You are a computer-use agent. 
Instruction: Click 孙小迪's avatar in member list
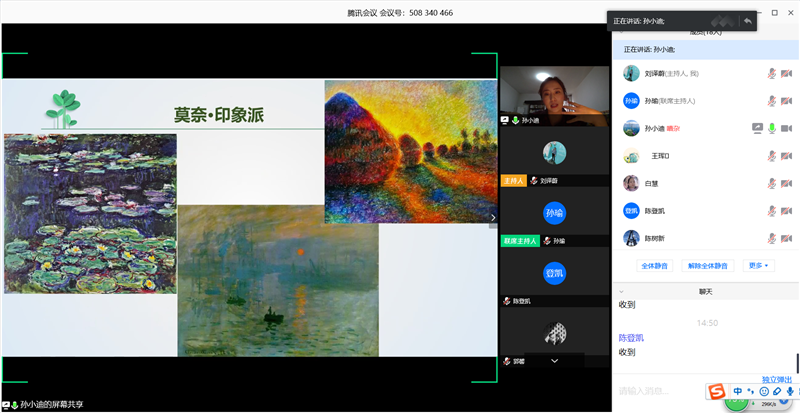[x=631, y=128]
